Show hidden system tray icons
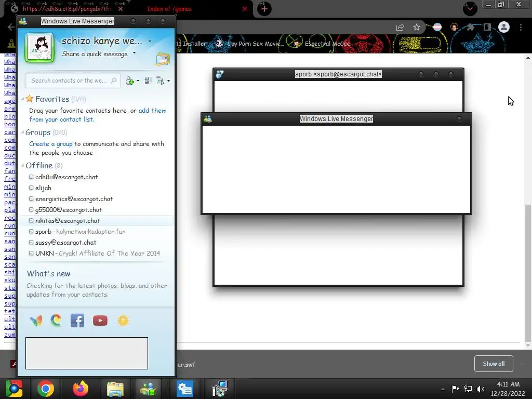Image resolution: width=532 pixels, height=399 pixels. pos(443,389)
